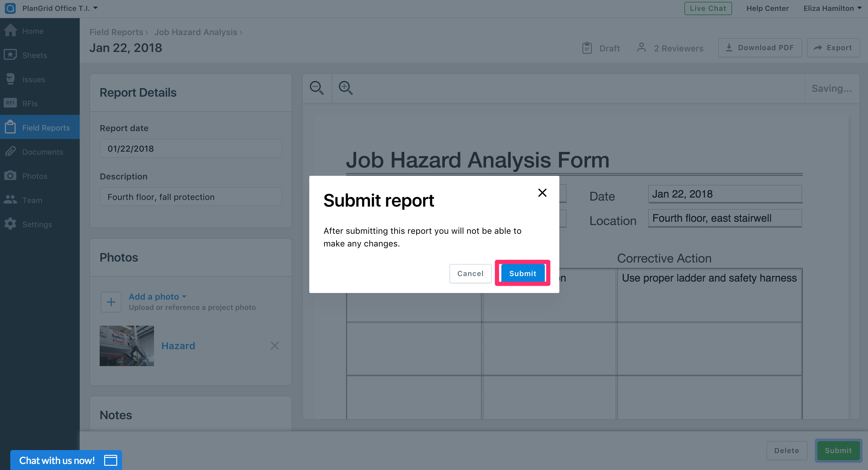
Task: Click Download PDF button
Action: coord(760,47)
